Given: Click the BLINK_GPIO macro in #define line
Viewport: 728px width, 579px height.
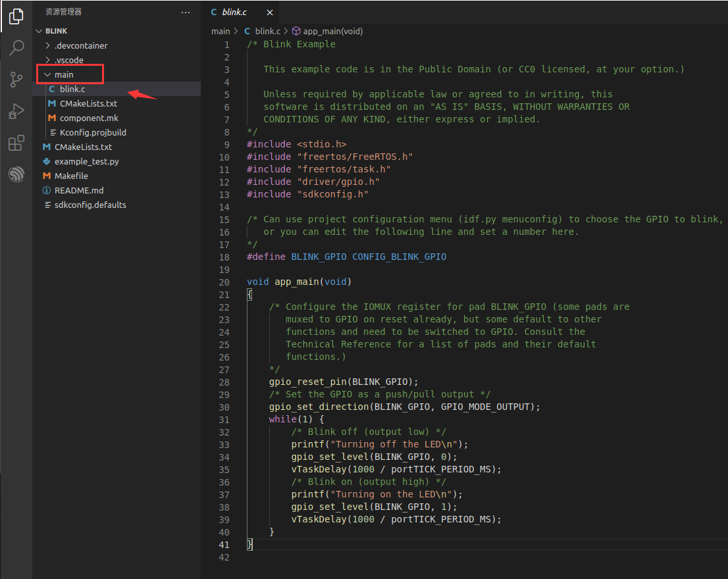Looking at the screenshot, I should coord(319,257).
